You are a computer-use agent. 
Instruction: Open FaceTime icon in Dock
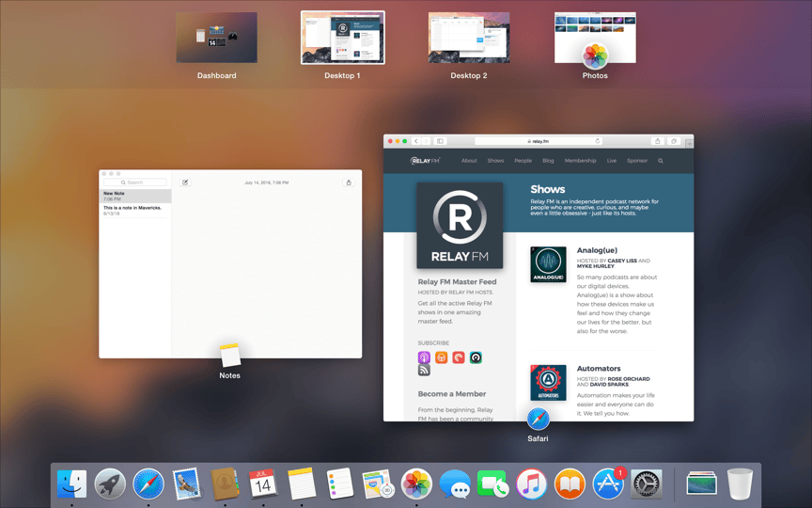(493, 484)
